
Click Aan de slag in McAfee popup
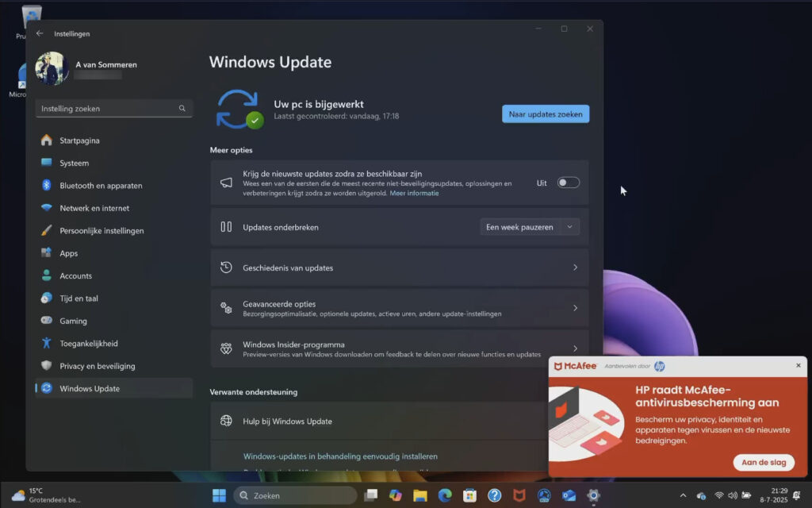763,462
